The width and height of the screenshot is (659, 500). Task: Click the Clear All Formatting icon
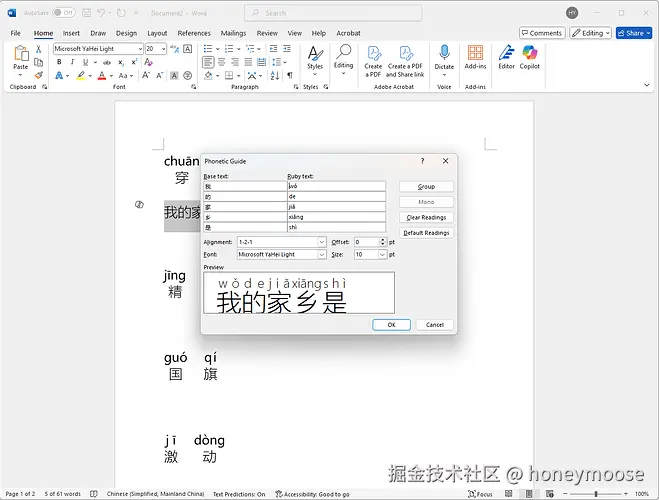(x=148, y=62)
